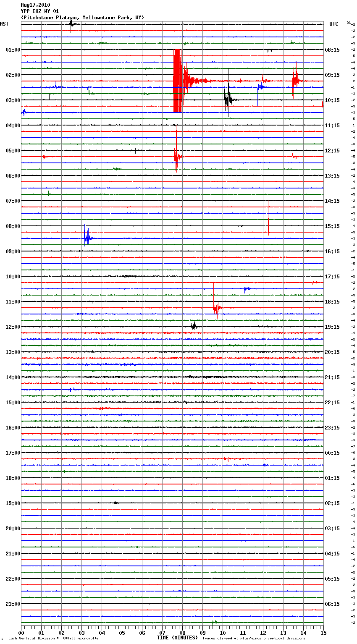The width and height of the screenshot is (357, 644).
Task: Click the black event on the 12:00 trace
Action: coord(194,326)
